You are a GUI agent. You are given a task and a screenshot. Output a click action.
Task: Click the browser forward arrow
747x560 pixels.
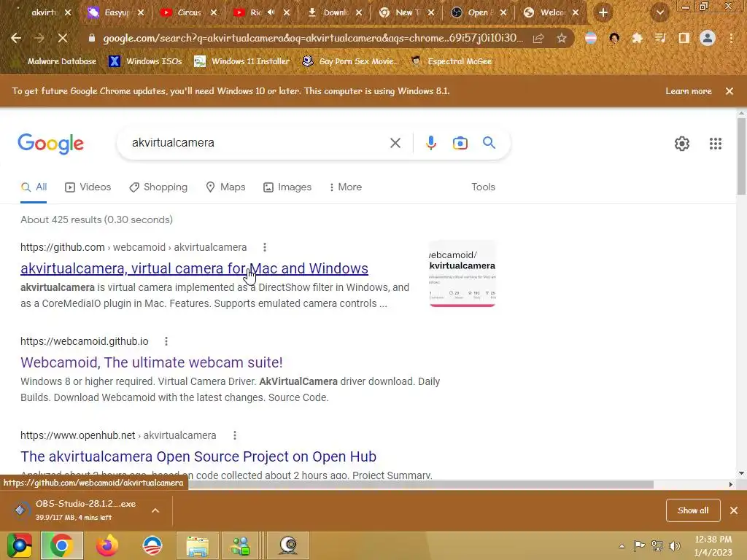(x=39, y=38)
